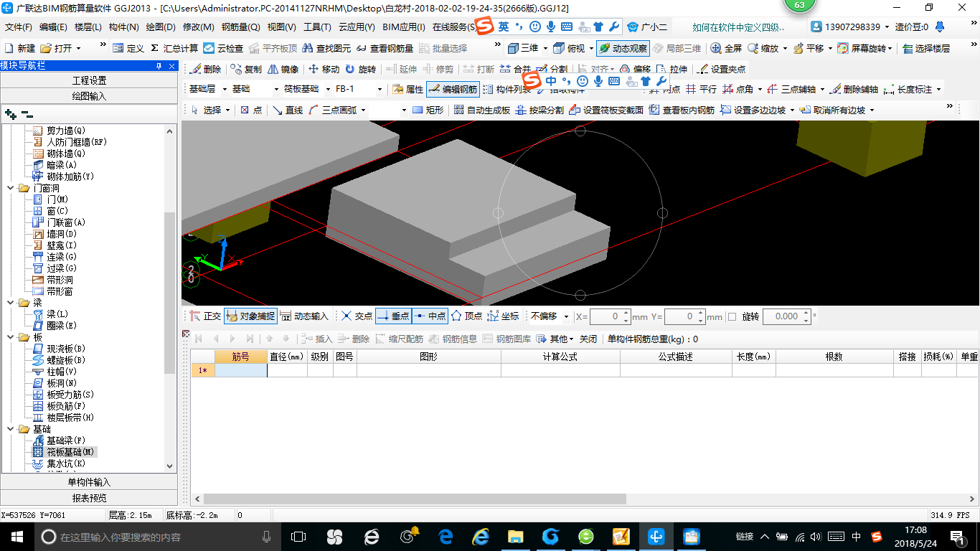
Task: Open 查看钢筋量 rebar quantity tool
Action: pyautogui.click(x=385, y=48)
